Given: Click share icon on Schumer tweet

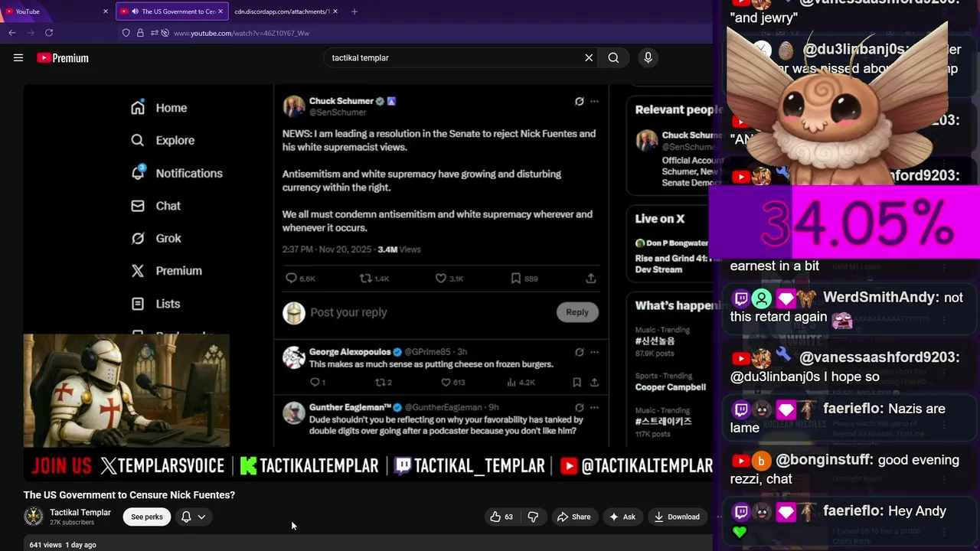Looking at the screenshot, I should [x=591, y=279].
